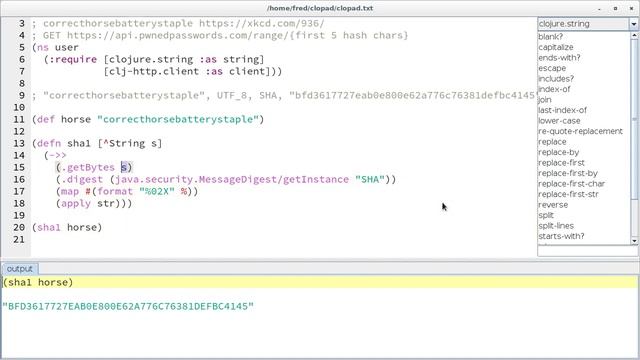Select 'join' in the function list
The image size is (640, 360).
(x=545, y=100)
